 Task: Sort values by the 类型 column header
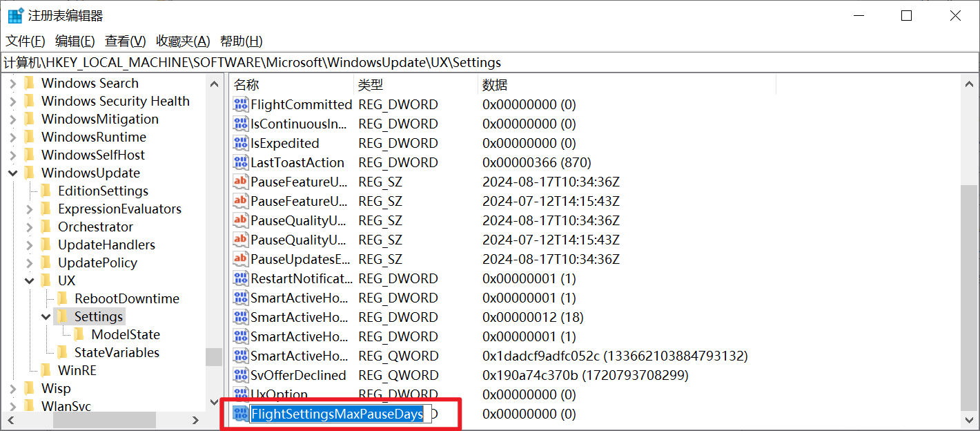pyautogui.click(x=415, y=85)
